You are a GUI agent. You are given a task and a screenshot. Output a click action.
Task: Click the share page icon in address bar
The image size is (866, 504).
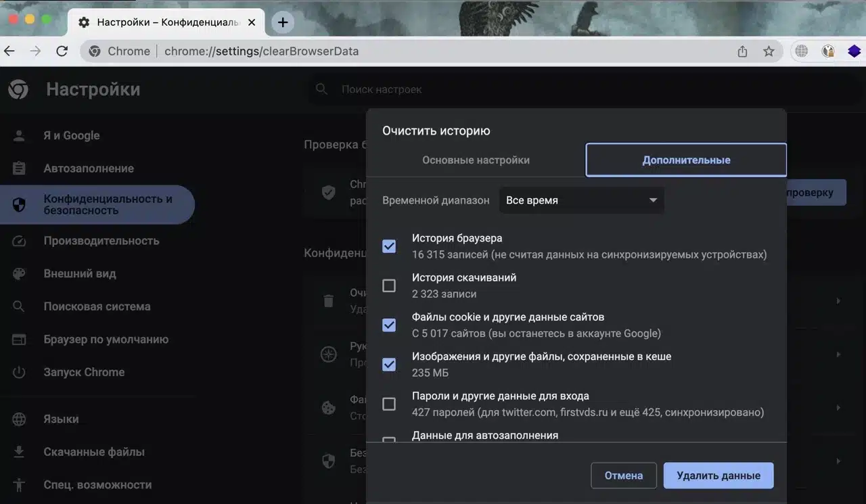[742, 51]
